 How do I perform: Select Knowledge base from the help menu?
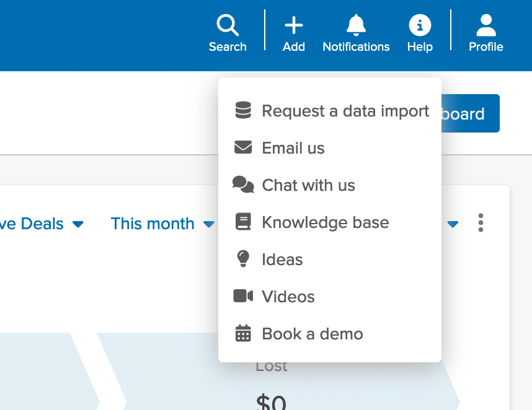[325, 222]
